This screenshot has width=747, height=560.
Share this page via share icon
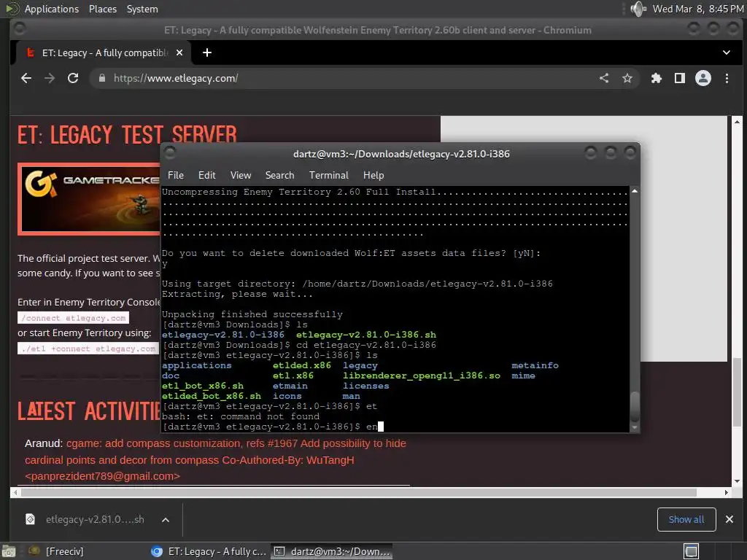(x=603, y=78)
